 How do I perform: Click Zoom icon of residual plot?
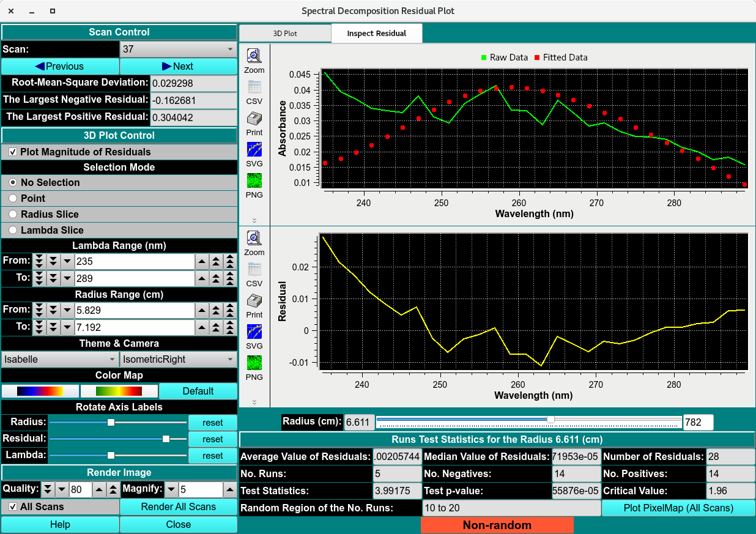[x=254, y=239]
